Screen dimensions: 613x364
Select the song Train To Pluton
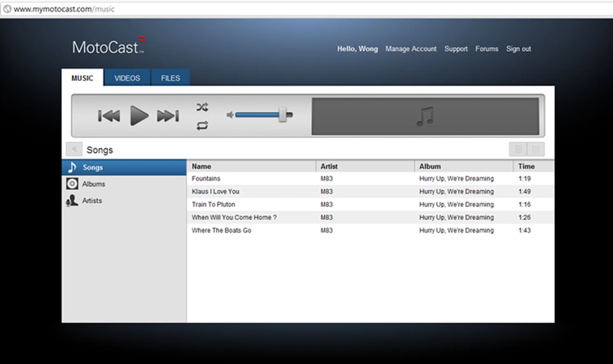(213, 204)
